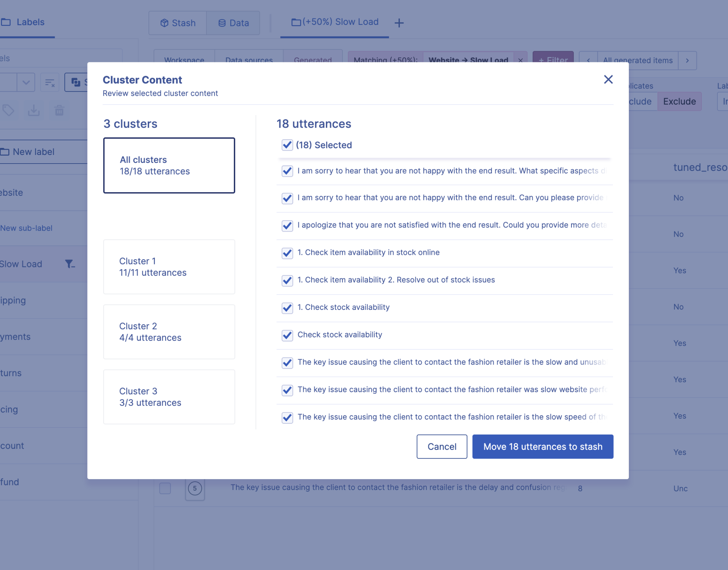This screenshot has width=728, height=570.
Task: Go to next generated items arrow
Action: 687,60
